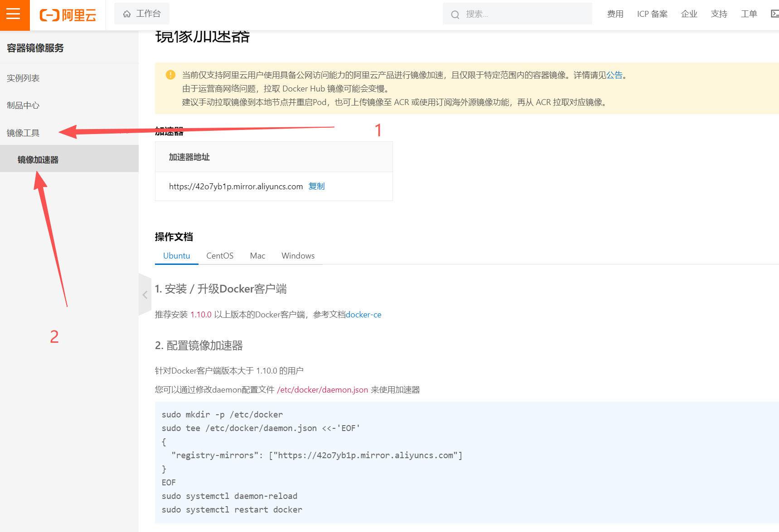
Task: Open the 工单 menu
Action: (749, 14)
